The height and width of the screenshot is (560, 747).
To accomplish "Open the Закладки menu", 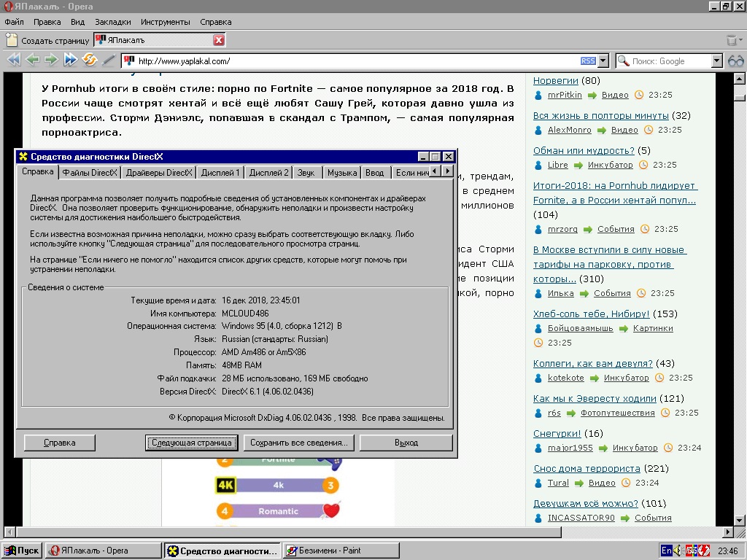I will tap(113, 22).
